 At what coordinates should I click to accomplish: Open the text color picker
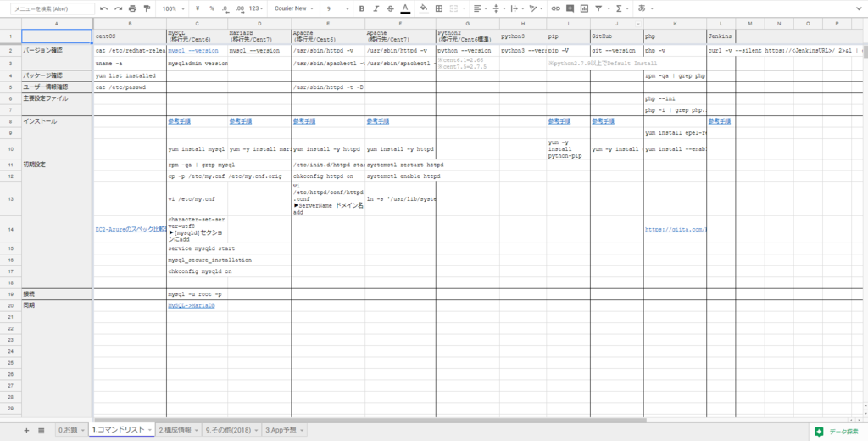click(x=405, y=8)
